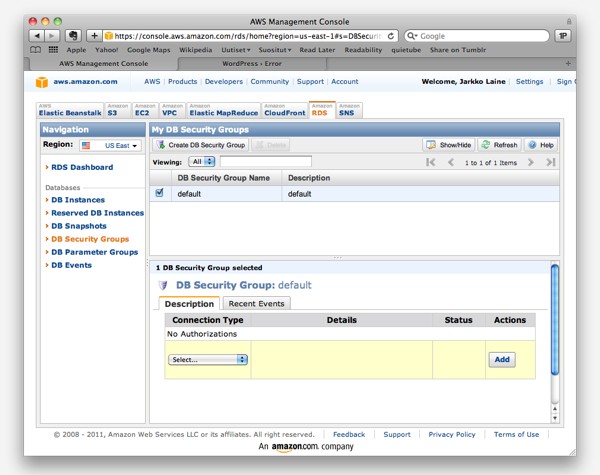Open the CloudFront service tab
Image resolution: width=600 pixels, height=475 pixels.
coord(285,110)
